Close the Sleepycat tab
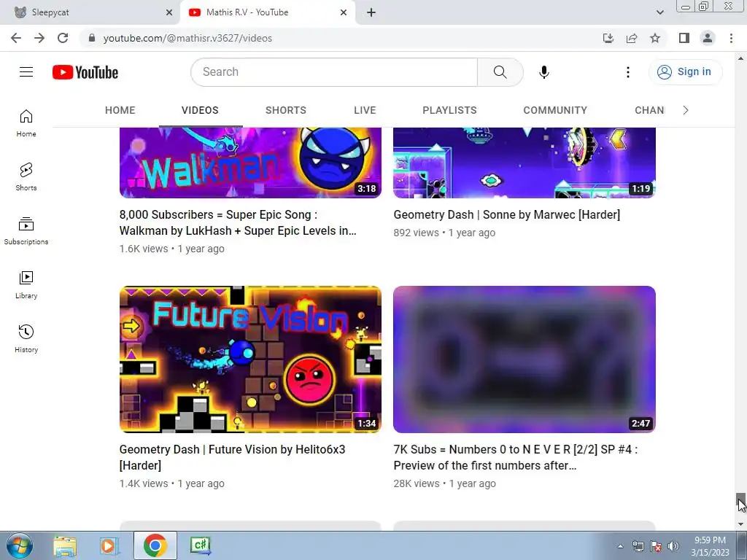This screenshot has height=560, width=747. pos(169,12)
